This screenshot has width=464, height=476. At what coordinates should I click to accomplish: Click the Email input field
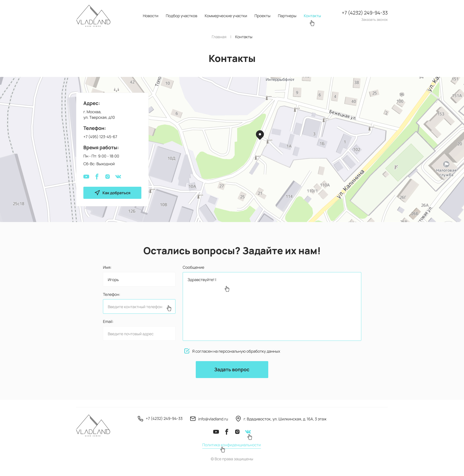pos(139,334)
